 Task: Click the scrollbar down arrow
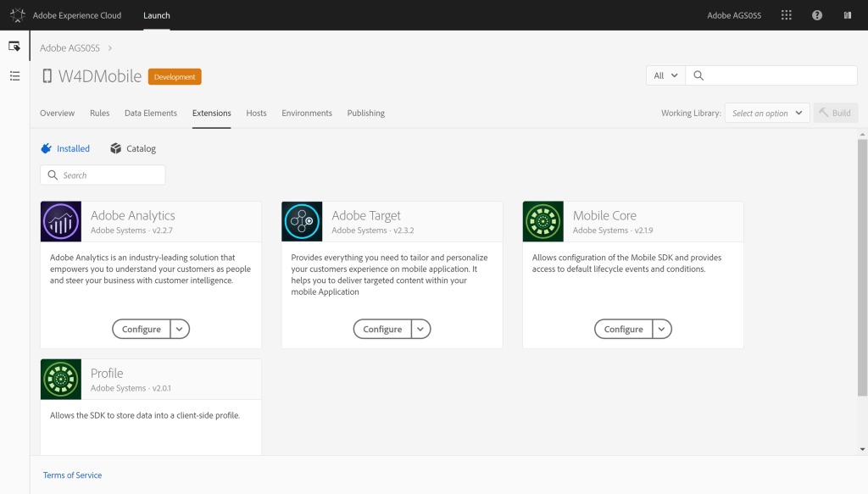point(862,449)
